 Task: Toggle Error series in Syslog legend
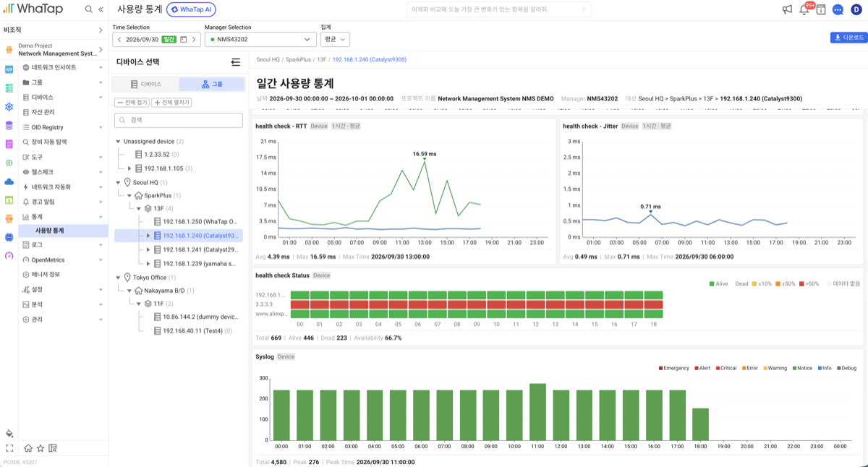point(749,368)
